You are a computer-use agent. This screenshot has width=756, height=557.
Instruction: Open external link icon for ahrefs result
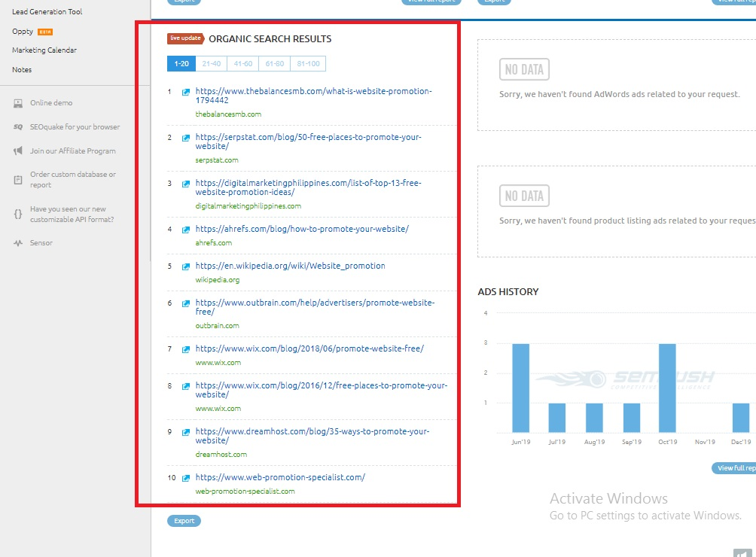tap(186, 230)
